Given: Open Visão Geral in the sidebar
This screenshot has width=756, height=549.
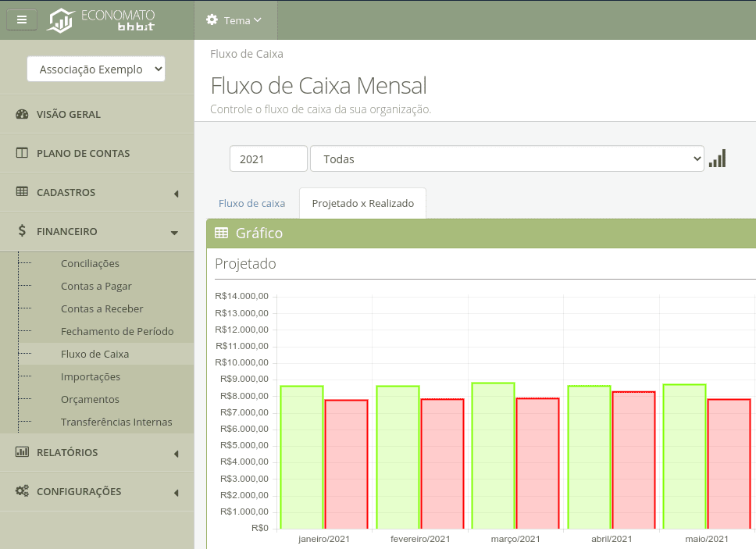Looking at the screenshot, I should (x=97, y=114).
